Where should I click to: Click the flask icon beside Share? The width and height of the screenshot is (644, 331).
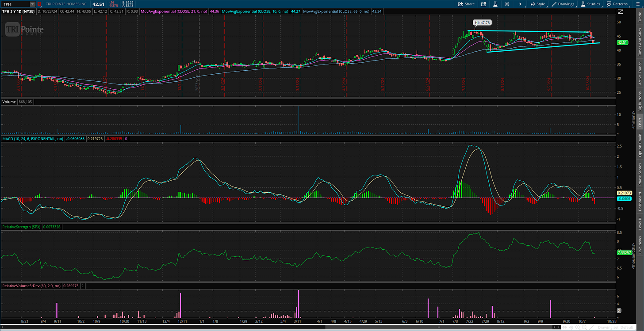(495, 4)
